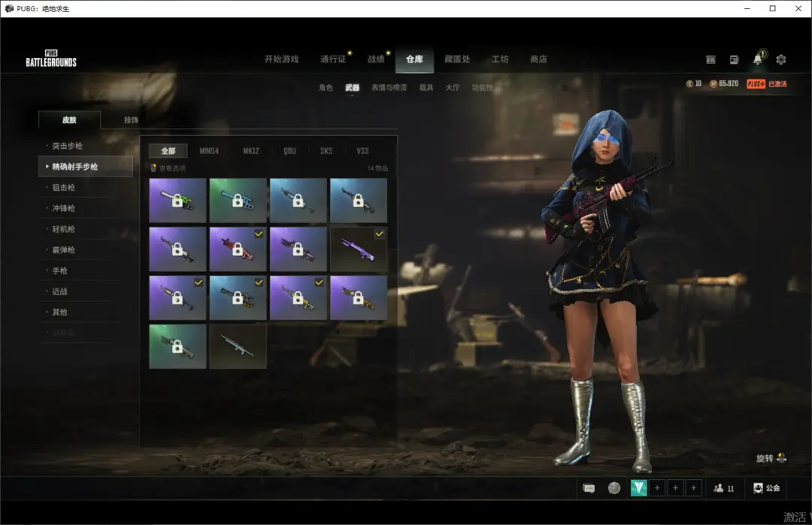Click the PLUS+ 已激活 badge
The height and width of the screenshot is (525, 812).
click(x=766, y=83)
